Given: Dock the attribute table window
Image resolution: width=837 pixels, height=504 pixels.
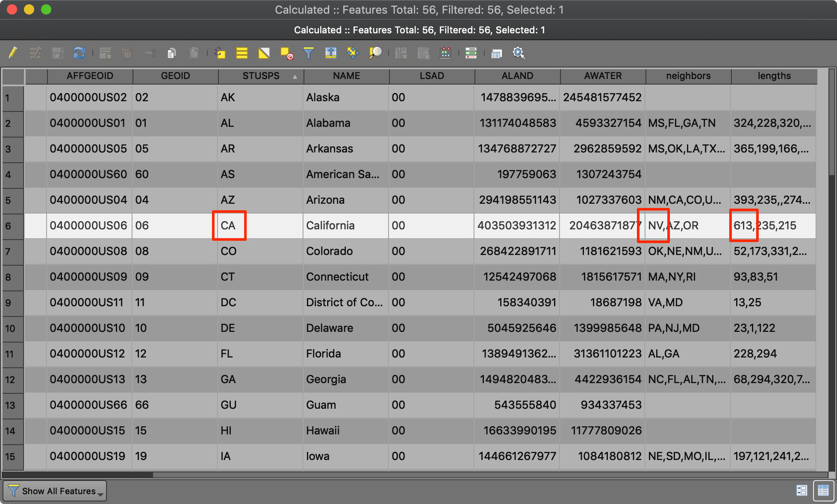Looking at the screenshot, I should pos(496,53).
